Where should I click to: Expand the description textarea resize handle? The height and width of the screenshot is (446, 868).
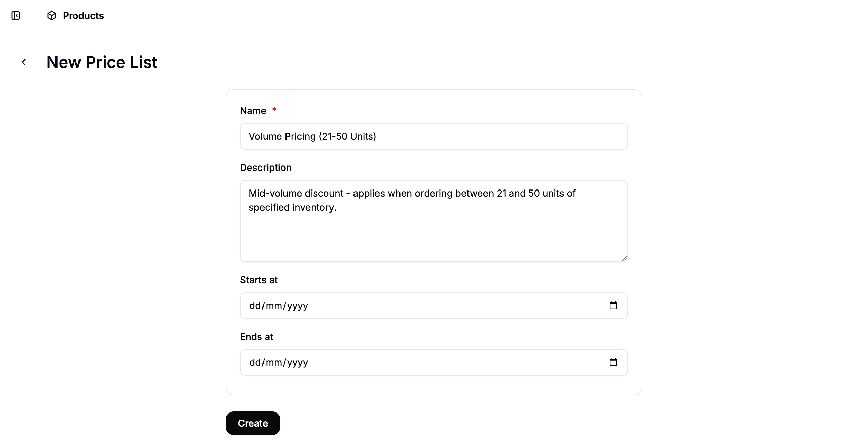(624, 258)
